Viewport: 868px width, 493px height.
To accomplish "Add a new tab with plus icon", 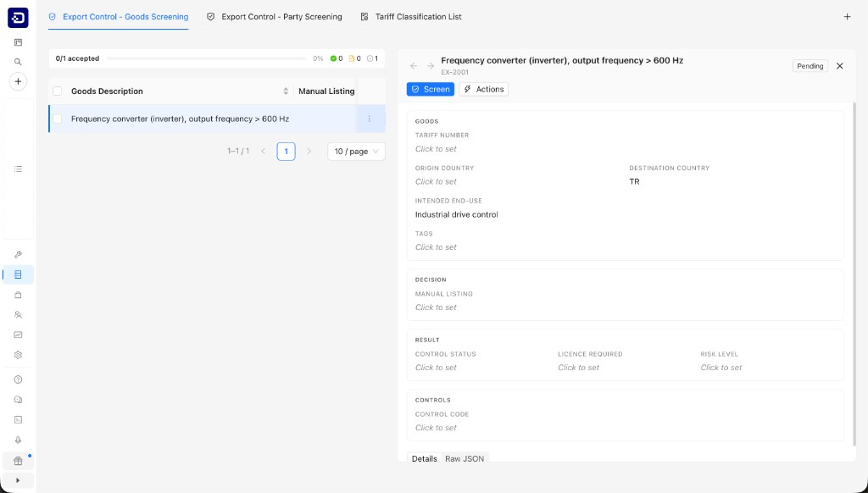I will point(847,17).
